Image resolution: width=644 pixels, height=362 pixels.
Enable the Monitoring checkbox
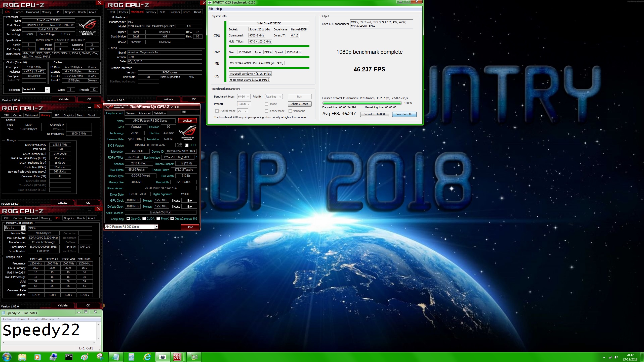tap(290, 111)
